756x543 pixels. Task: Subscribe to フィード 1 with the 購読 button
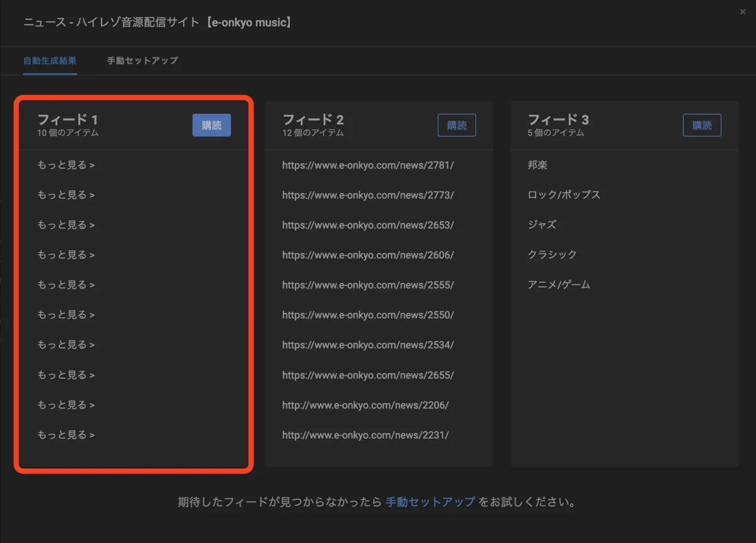click(212, 125)
